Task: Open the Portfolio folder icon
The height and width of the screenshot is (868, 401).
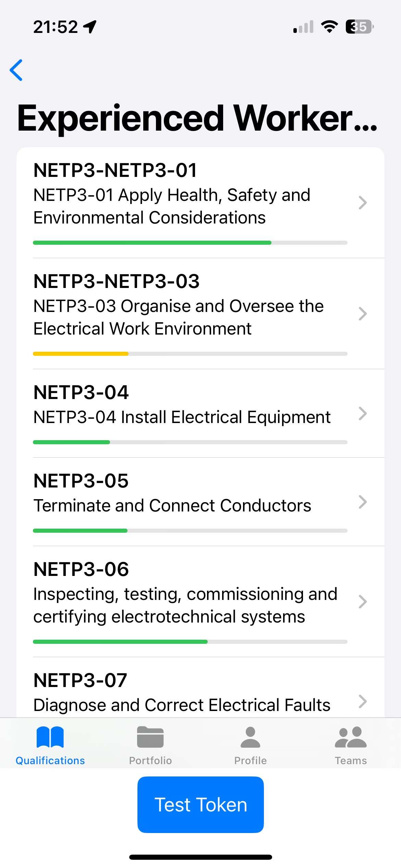Action: pos(150,737)
